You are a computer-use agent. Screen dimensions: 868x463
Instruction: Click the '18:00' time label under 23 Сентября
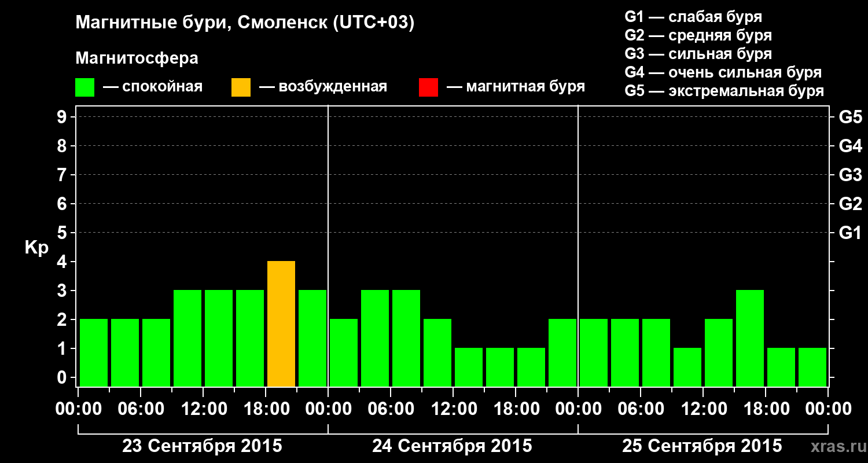[266, 409]
